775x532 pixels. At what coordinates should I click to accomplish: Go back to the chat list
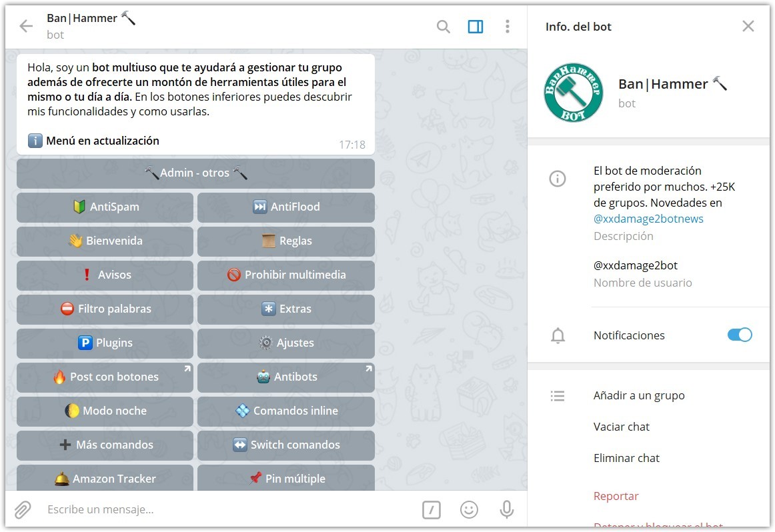25,27
